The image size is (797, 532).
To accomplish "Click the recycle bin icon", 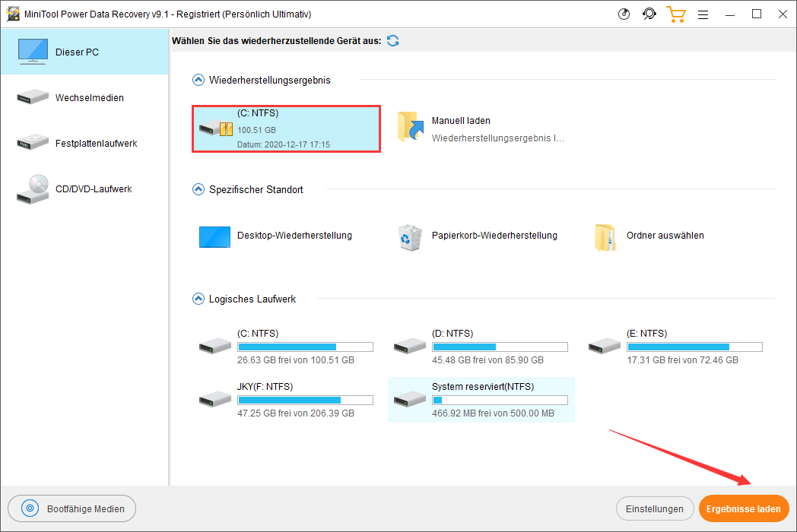I will click(410, 237).
